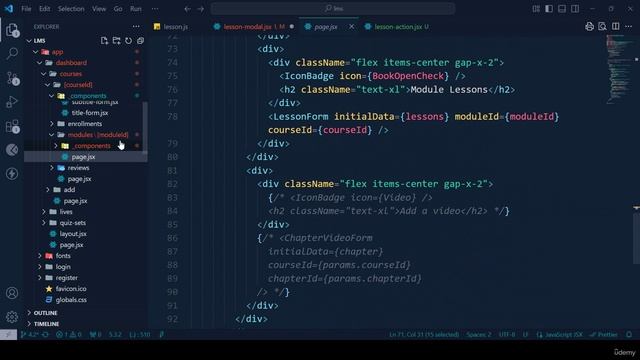Switch to the lesson-action.jsx tab
The width and height of the screenshot is (640, 360).
398,27
